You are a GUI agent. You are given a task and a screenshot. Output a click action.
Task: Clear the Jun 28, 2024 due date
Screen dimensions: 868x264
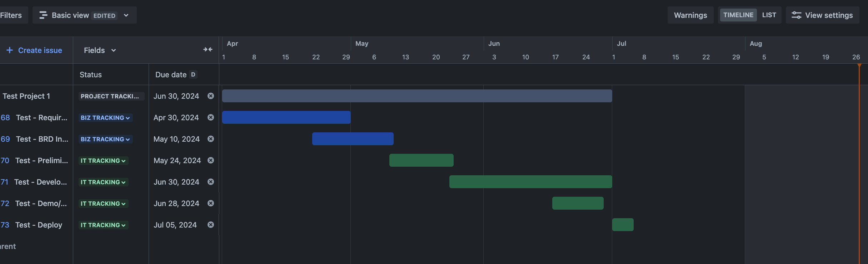(211, 203)
